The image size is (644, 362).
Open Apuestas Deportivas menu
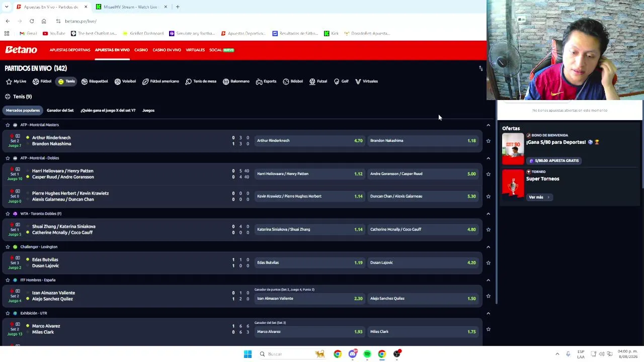click(70, 50)
